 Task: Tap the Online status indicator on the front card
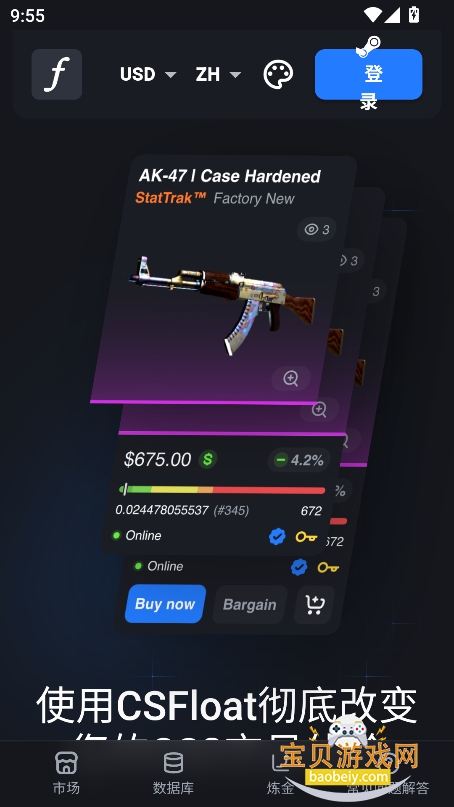coord(137,535)
